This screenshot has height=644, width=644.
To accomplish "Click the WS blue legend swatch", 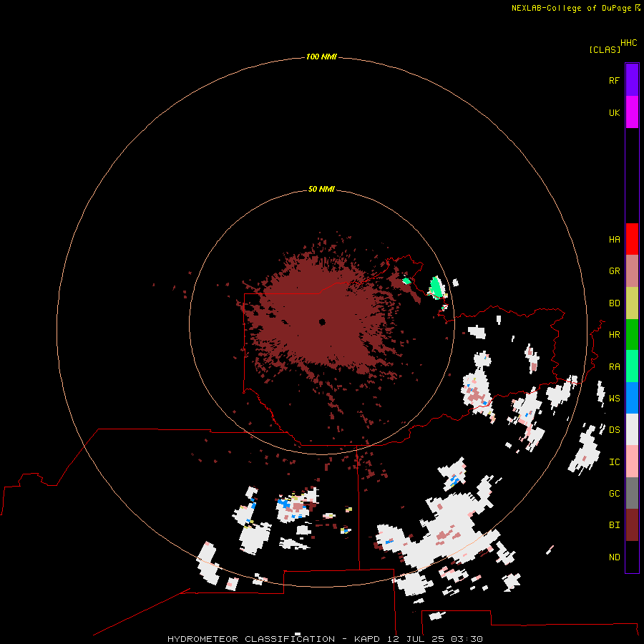I will pos(632,398).
